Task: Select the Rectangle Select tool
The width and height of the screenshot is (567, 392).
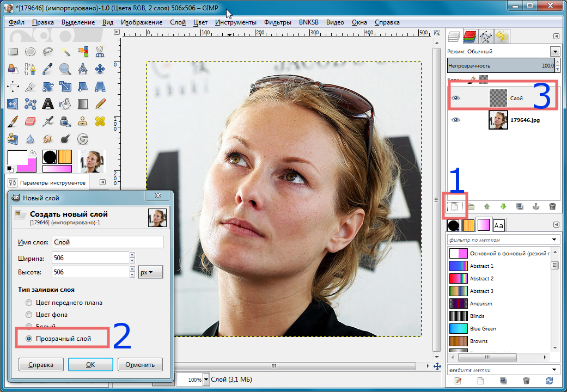Action: pyautogui.click(x=13, y=52)
